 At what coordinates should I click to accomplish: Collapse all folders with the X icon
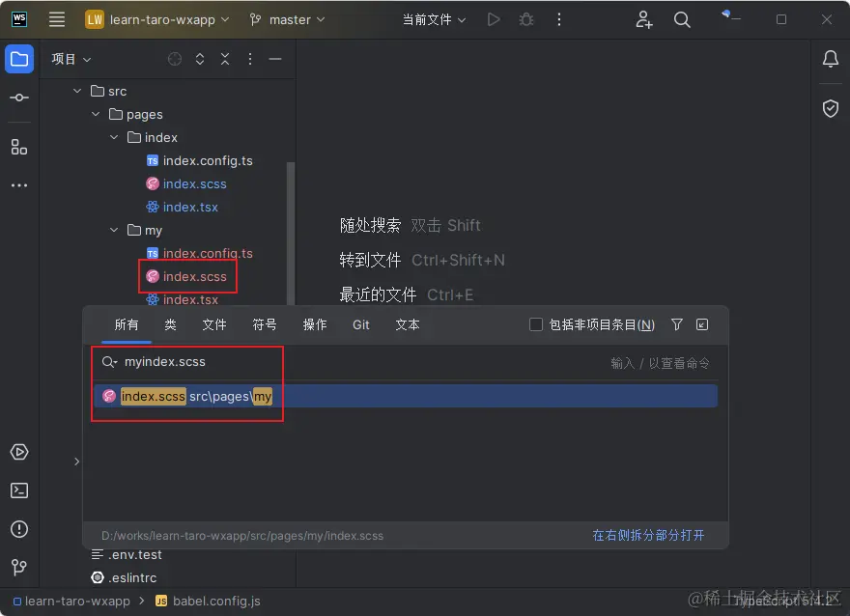(x=224, y=58)
